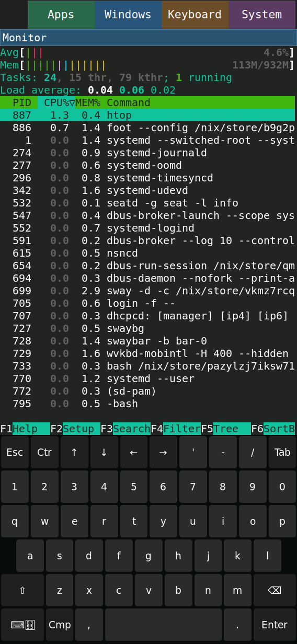The image size is (297, 644).
Task: Tap the Tab key
Action: click(x=282, y=452)
